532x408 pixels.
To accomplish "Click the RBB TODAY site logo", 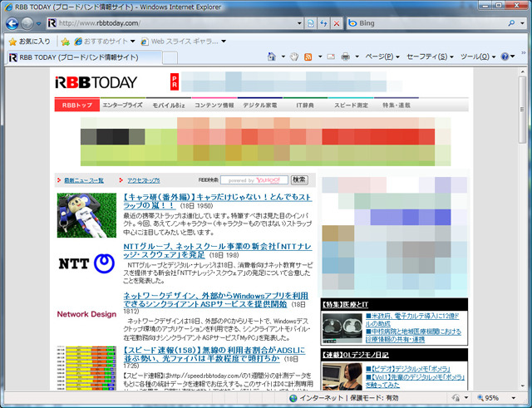I will click(96, 82).
